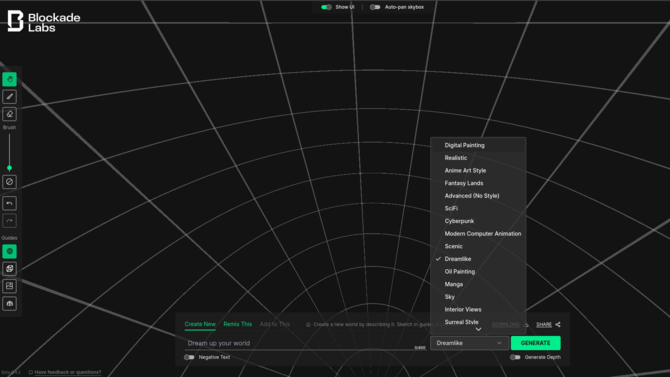Click the chevron to show more styles

click(478, 329)
